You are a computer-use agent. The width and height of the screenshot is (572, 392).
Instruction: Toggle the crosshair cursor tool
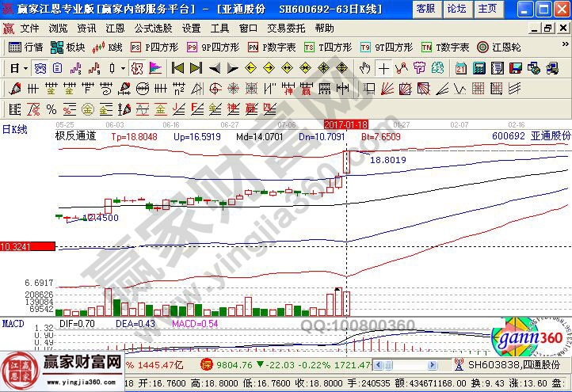(383, 68)
